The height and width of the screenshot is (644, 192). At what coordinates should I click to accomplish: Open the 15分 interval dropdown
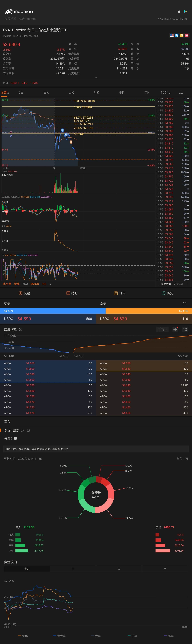(x=165, y=92)
